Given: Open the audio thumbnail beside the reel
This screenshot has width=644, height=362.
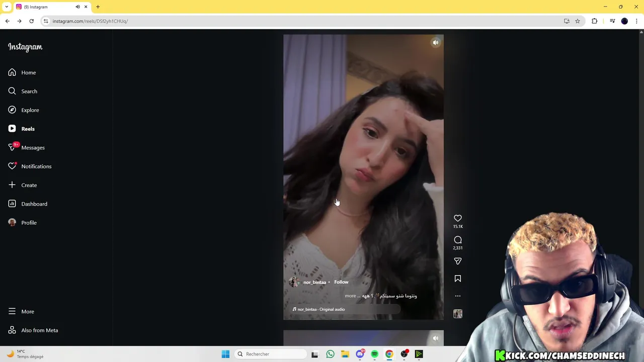Looking at the screenshot, I should (458, 314).
